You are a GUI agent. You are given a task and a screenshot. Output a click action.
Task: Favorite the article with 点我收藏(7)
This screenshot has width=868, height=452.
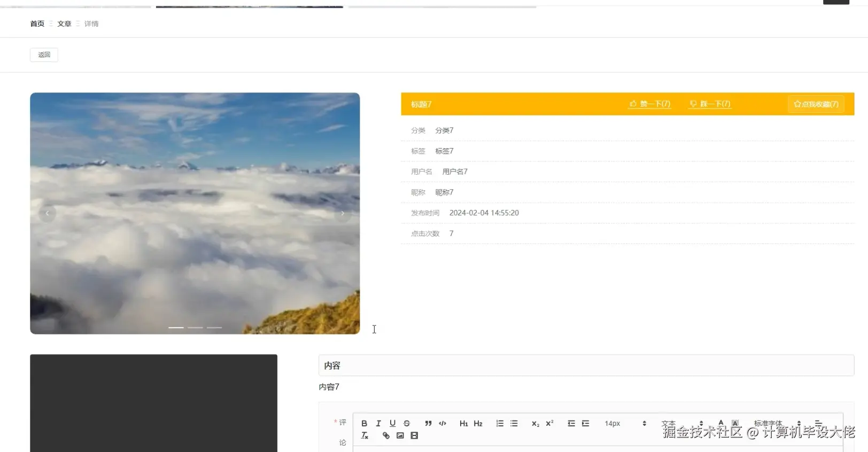(816, 104)
